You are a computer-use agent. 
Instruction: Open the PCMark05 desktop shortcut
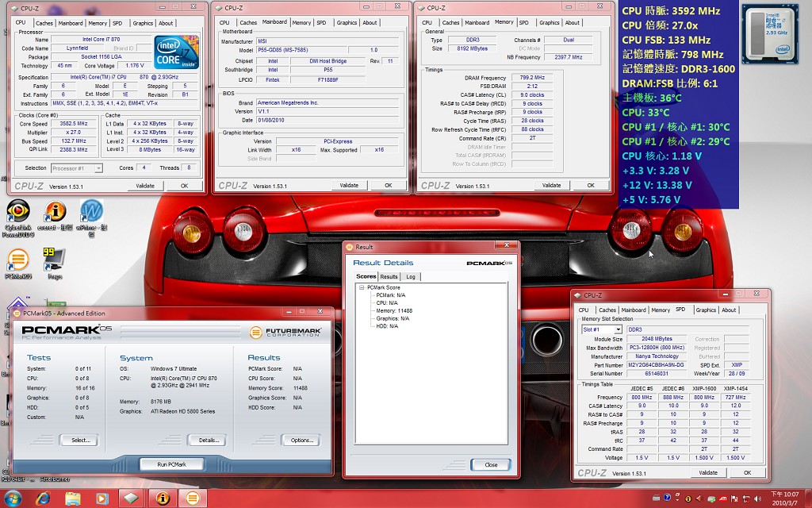(18, 264)
